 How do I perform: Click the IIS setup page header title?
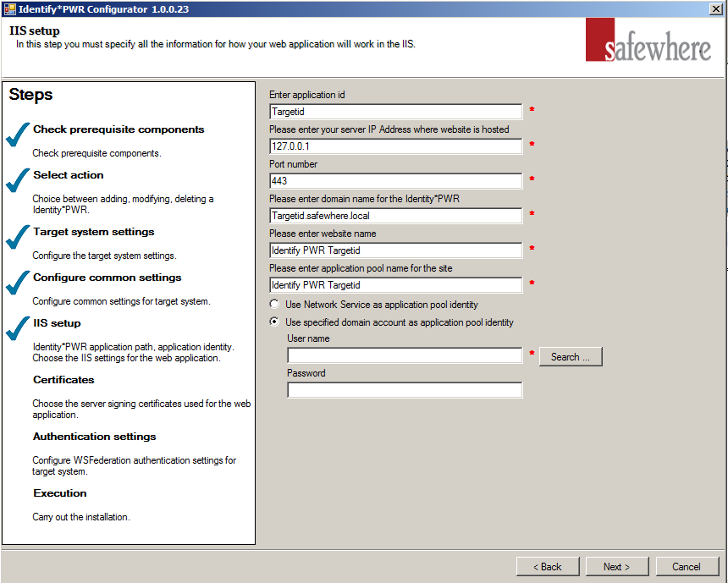[35, 30]
